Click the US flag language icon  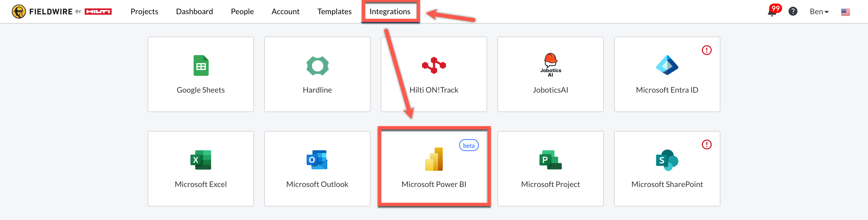(845, 12)
